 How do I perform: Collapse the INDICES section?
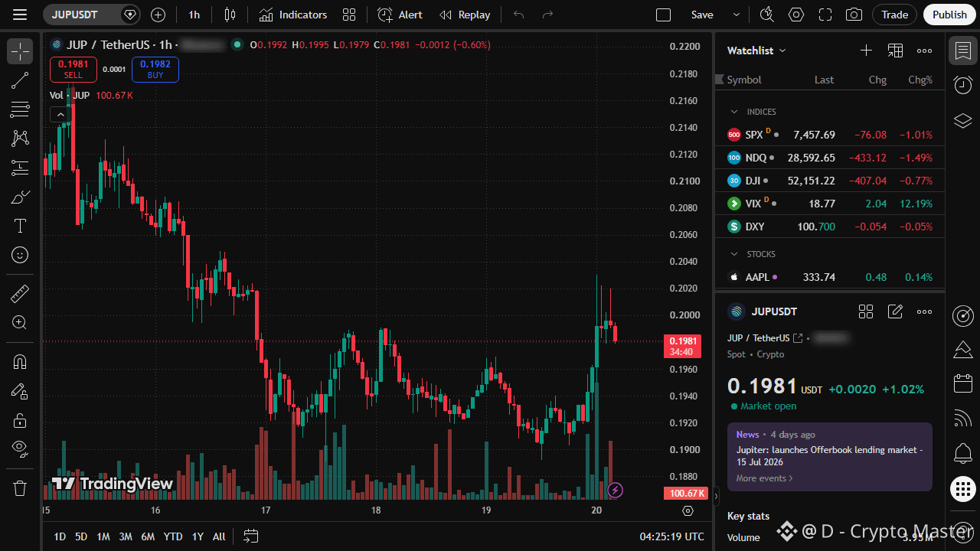(733, 112)
